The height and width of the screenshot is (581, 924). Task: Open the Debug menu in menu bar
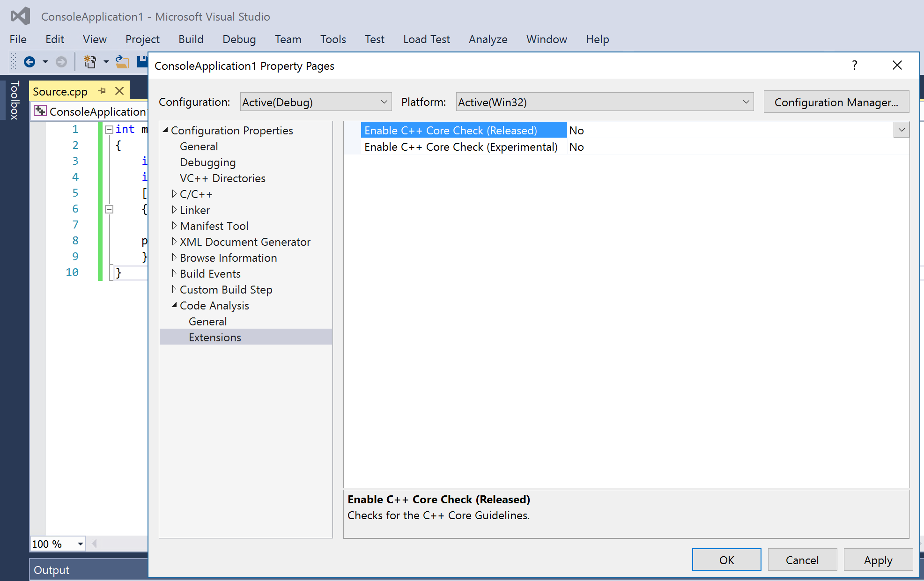pyautogui.click(x=238, y=39)
